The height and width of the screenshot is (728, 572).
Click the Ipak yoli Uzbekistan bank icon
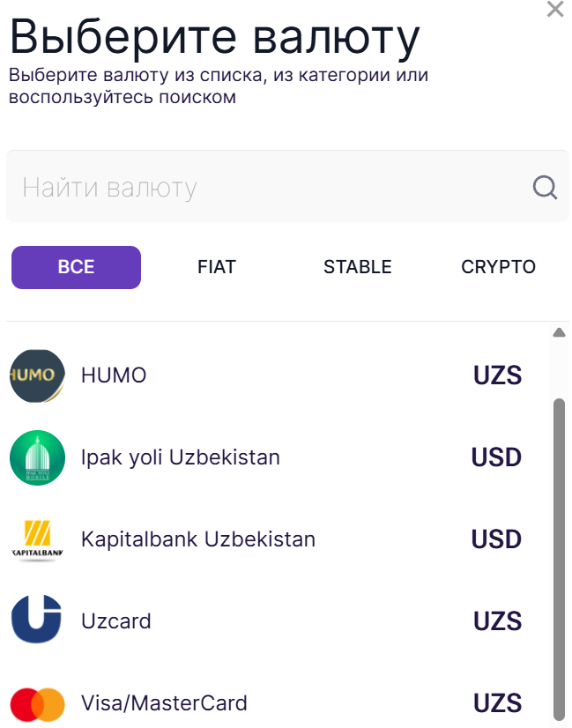[37, 457]
